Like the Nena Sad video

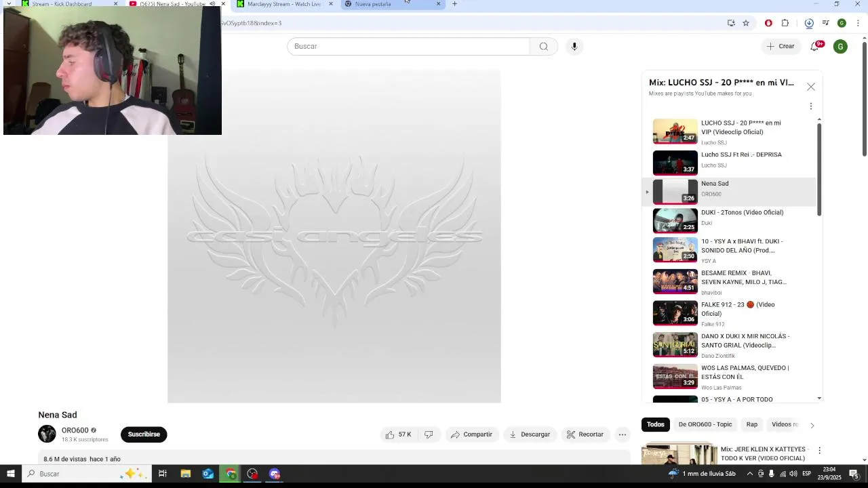click(x=399, y=434)
